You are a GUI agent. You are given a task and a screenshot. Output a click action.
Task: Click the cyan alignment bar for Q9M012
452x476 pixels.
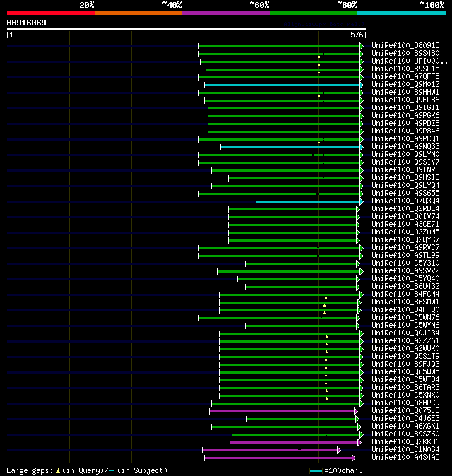click(x=282, y=85)
